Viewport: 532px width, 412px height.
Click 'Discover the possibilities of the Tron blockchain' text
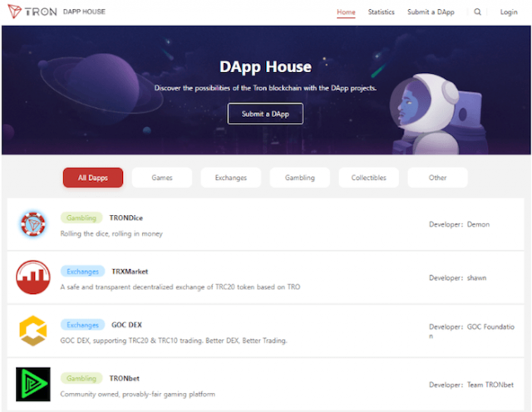coord(265,88)
